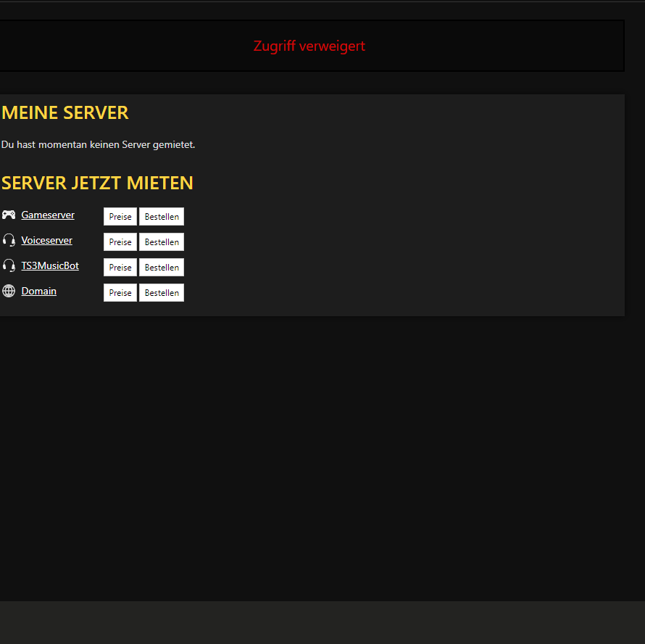This screenshot has width=645, height=644.
Task: Open the Gameserver link
Action: click(x=46, y=215)
